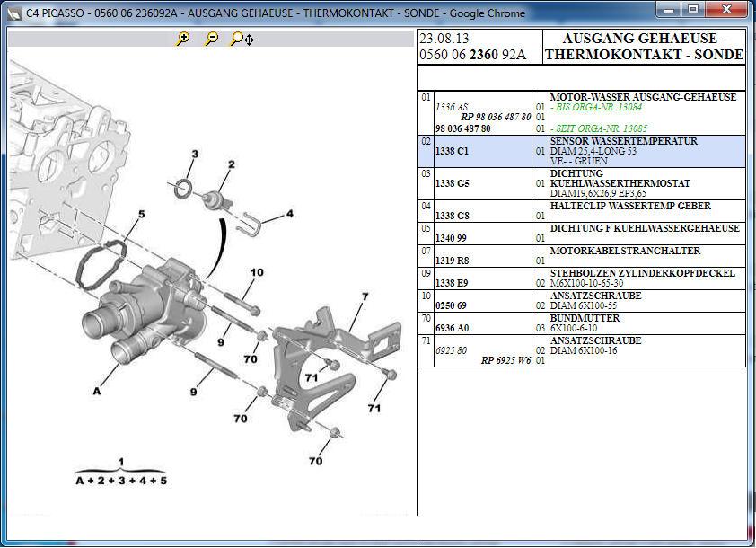Image resolution: width=756 pixels, height=548 pixels.
Task: Click replacement part RP 98 036 487 80
Action: 496,117
